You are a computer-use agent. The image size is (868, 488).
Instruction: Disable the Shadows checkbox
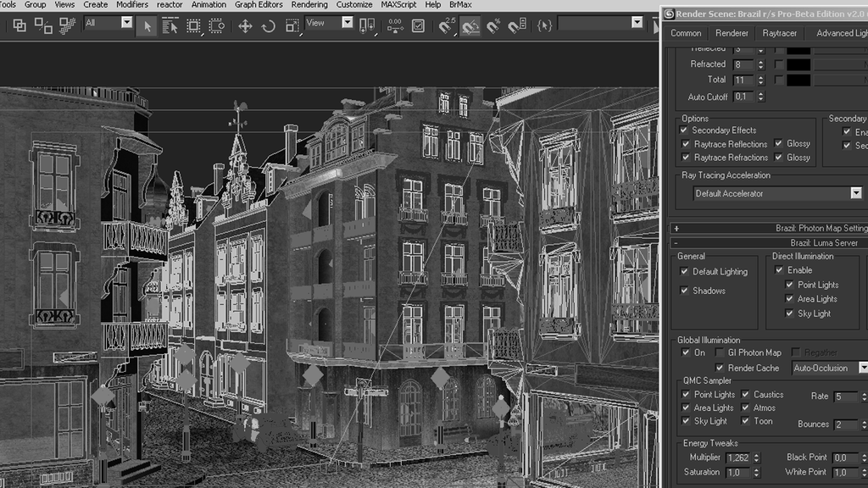tap(685, 291)
